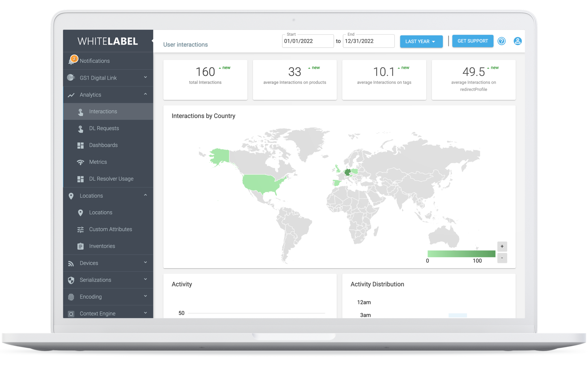
Task: Open the Notifications menu entry
Action: (108, 61)
